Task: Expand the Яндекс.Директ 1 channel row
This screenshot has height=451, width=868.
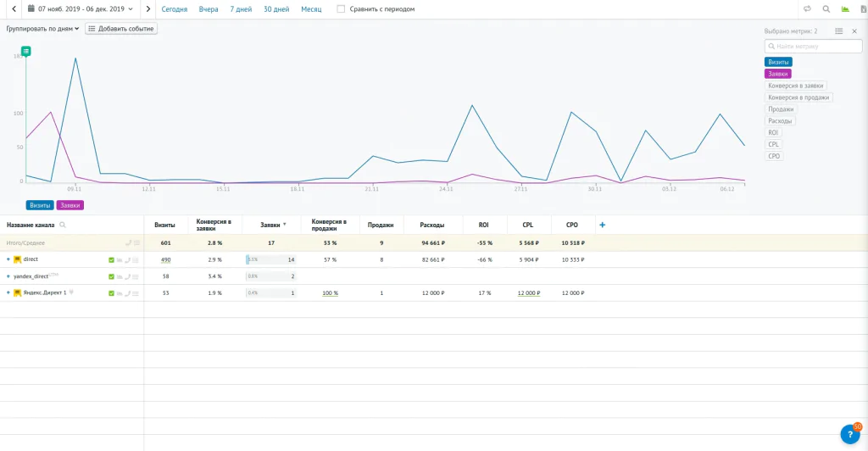Action: click(x=8, y=292)
